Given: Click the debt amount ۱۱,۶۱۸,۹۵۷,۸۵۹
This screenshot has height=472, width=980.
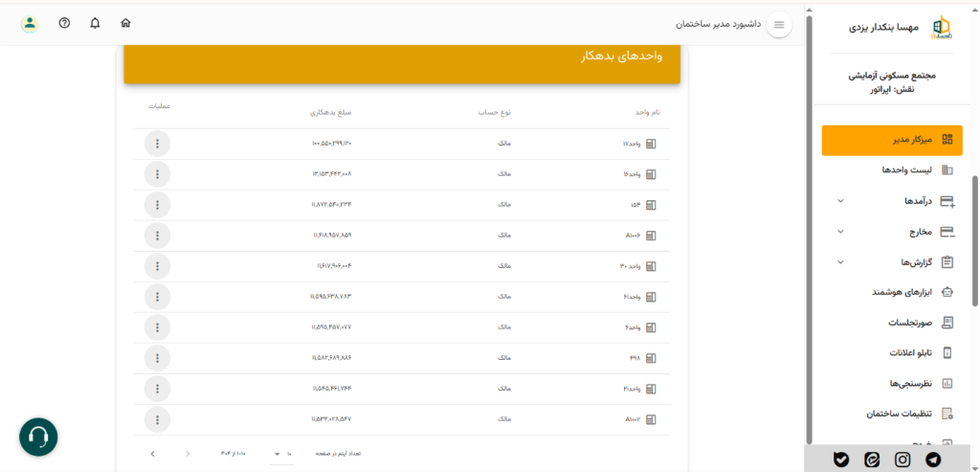Looking at the screenshot, I should 333,236.
